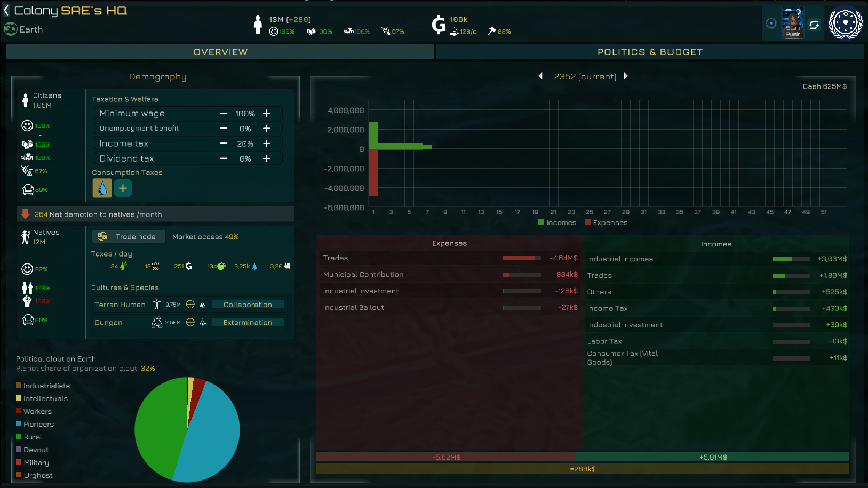Increase the Dividend tax percentage
Screen dimensions: 868x488
point(267,158)
